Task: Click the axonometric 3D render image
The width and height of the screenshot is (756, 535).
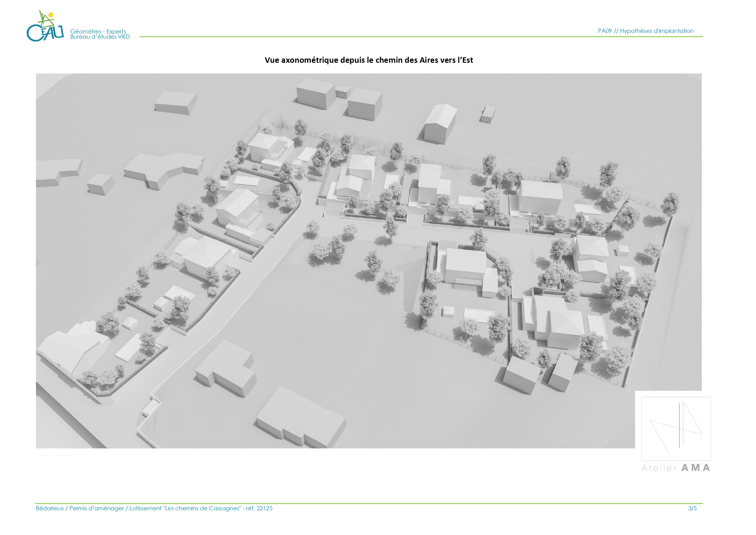Action: [x=369, y=261]
